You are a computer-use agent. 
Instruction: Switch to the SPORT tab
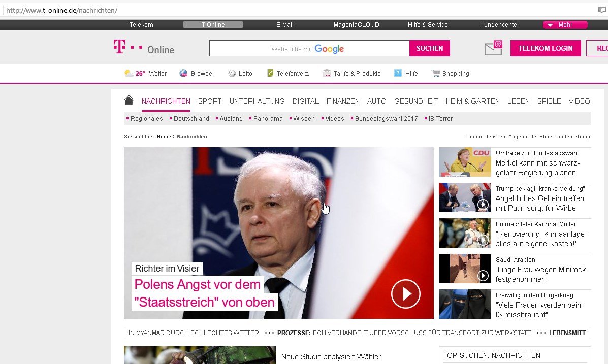(x=210, y=101)
